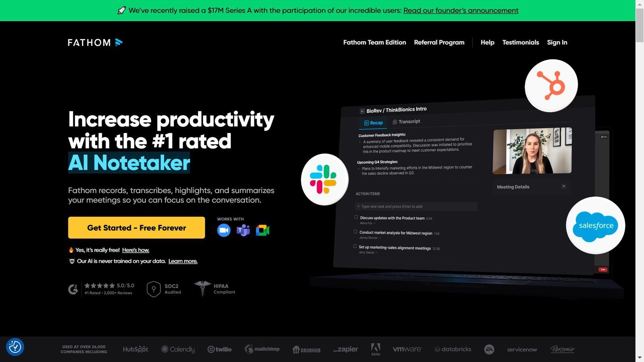Click Get Started - Free Forever button
The width and height of the screenshot is (644, 362).
click(136, 228)
